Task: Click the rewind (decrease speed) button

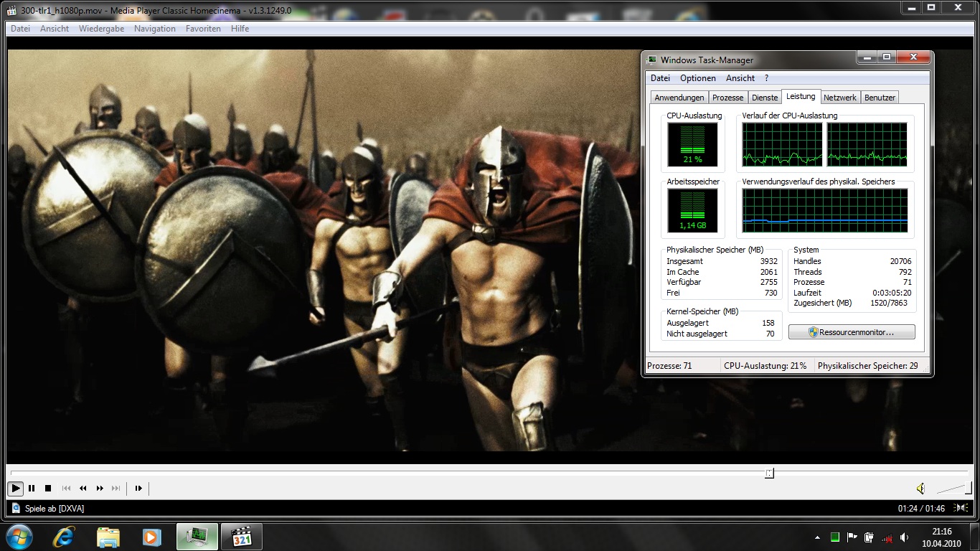Action: click(x=83, y=489)
